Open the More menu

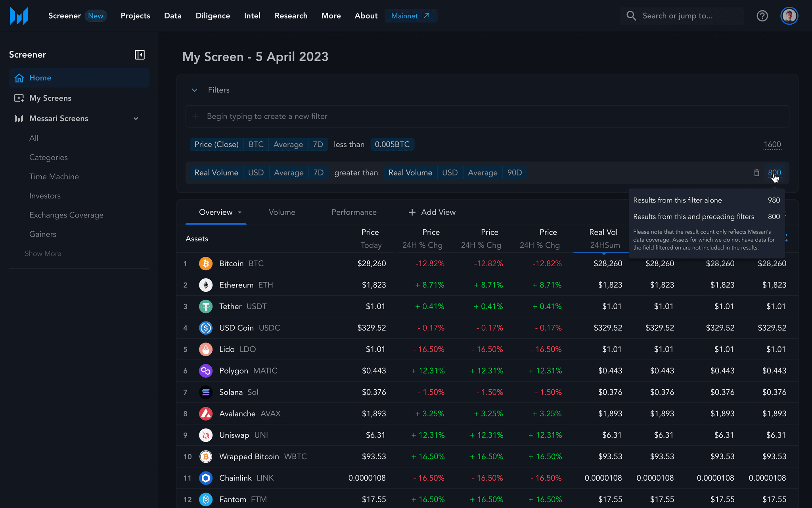point(331,16)
